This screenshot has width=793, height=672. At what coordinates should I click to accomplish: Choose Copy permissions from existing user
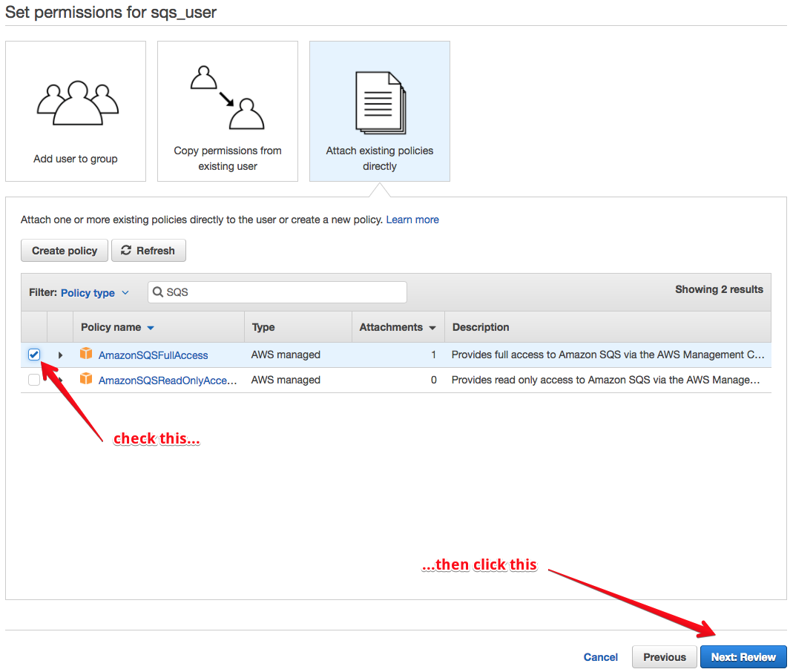point(228,111)
